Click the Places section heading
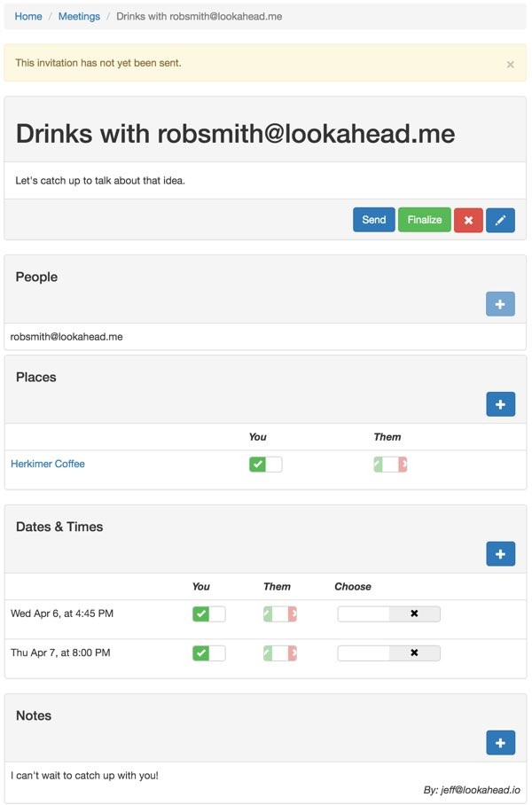 [36, 378]
